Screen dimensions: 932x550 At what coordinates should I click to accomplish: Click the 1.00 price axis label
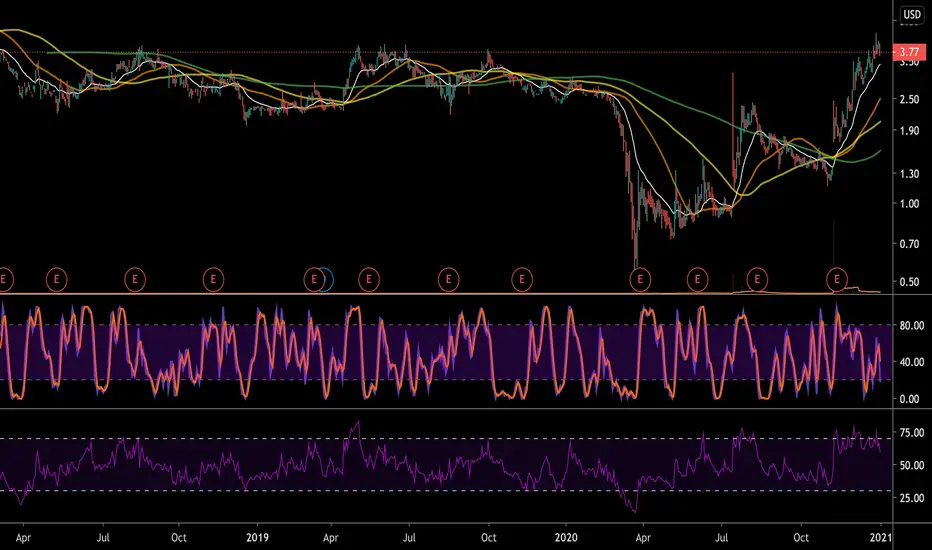tap(909, 203)
